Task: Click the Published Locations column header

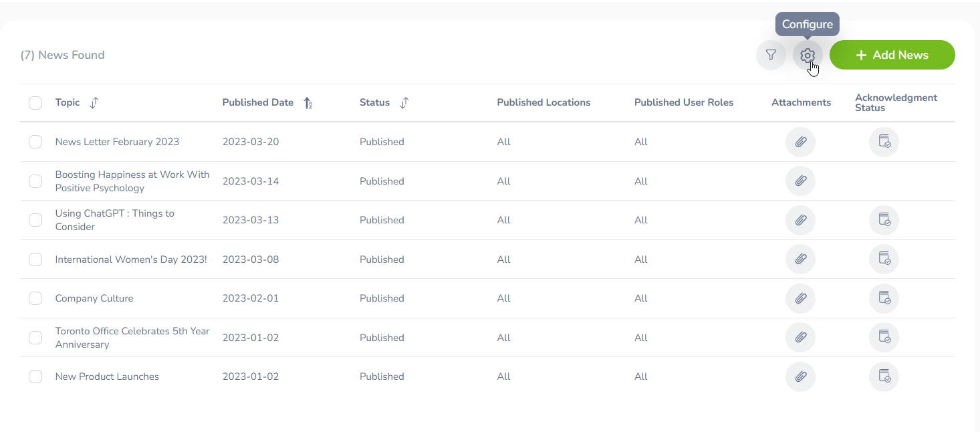Action: (543, 102)
